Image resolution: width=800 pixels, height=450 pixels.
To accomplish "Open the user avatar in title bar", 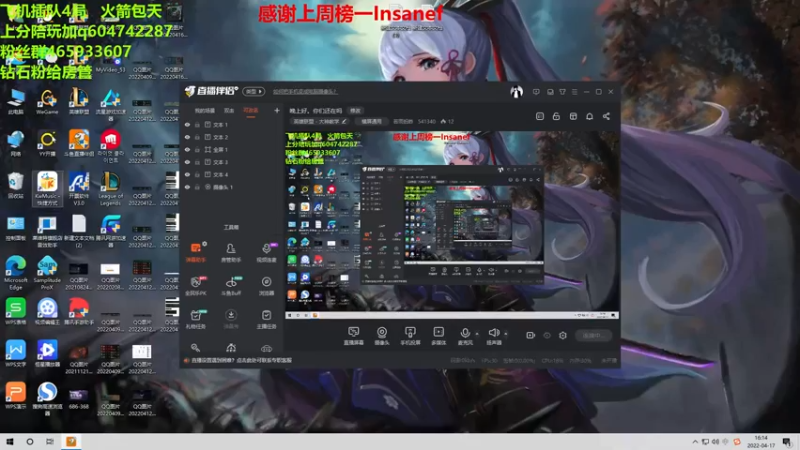I will click(516, 92).
